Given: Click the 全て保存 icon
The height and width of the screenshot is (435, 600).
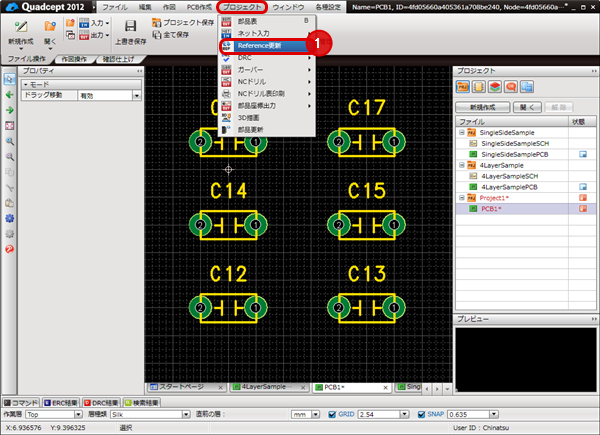Looking at the screenshot, I should (157, 34).
